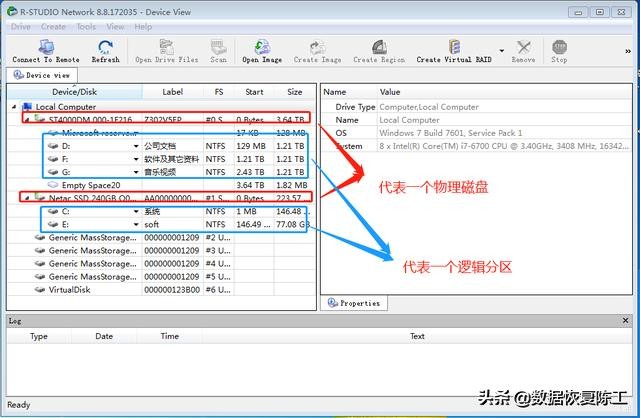640x418 pixels.
Task: Refresh the device list
Action: click(x=105, y=51)
